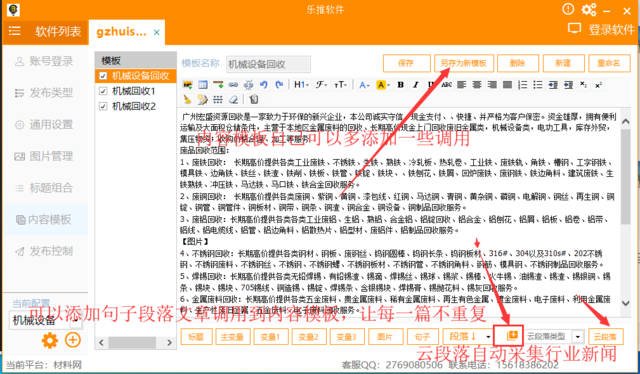Open the settings gears icon in the title bar

tap(589, 9)
